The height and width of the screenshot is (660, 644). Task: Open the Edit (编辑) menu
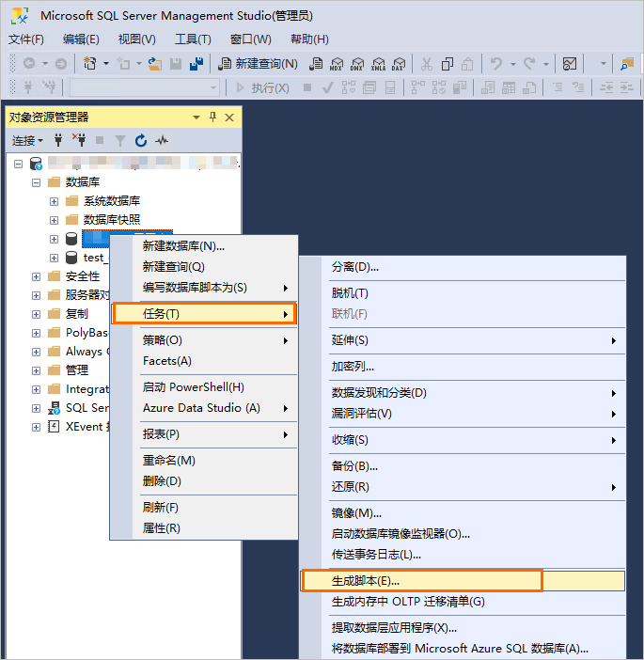point(81,39)
